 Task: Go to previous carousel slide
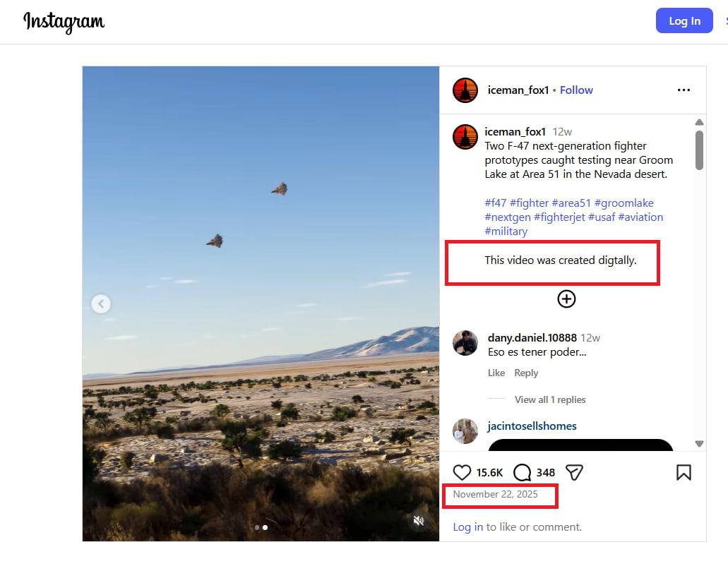pos(101,303)
